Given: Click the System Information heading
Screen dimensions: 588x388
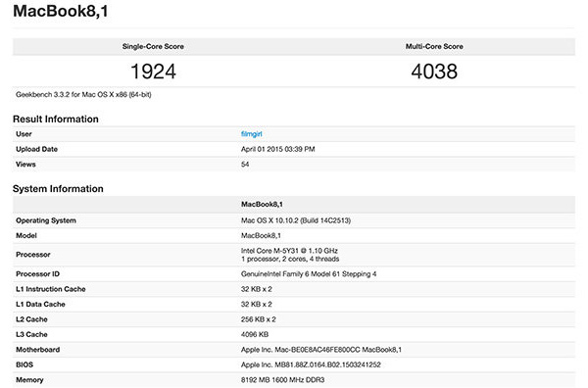Looking at the screenshot, I should [x=58, y=188].
